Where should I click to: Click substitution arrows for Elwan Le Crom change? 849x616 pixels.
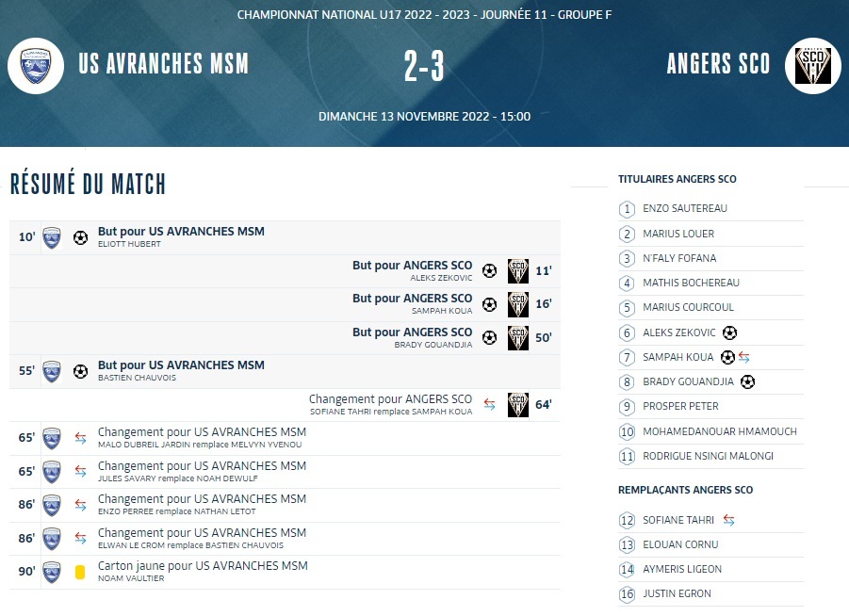pos(81,538)
